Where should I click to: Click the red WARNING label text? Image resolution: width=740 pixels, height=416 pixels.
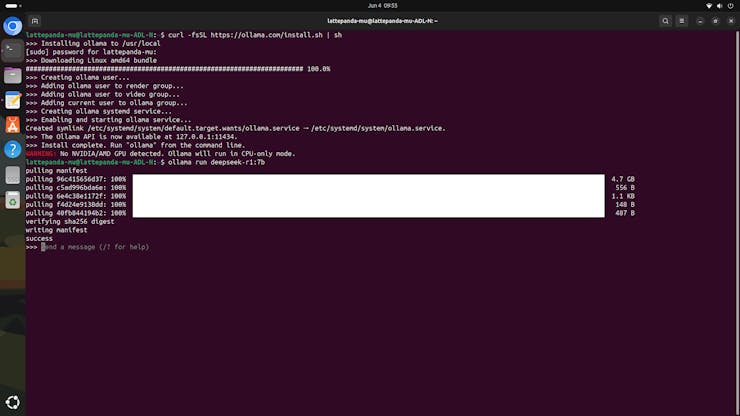click(x=41, y=153)
